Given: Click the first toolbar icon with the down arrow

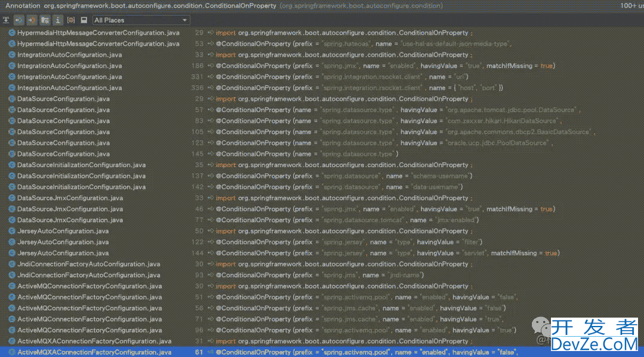Looking at the screenshot, I should tap(6, 20).
